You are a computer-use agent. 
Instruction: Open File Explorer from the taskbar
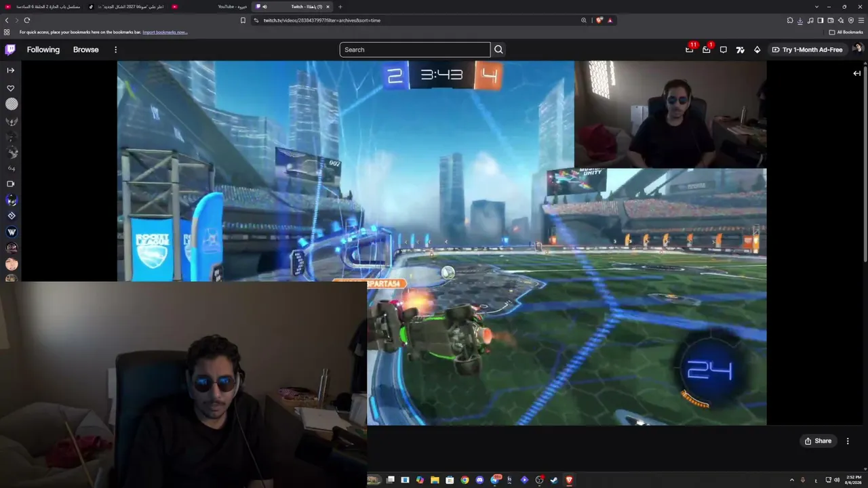tap(435, 480)
